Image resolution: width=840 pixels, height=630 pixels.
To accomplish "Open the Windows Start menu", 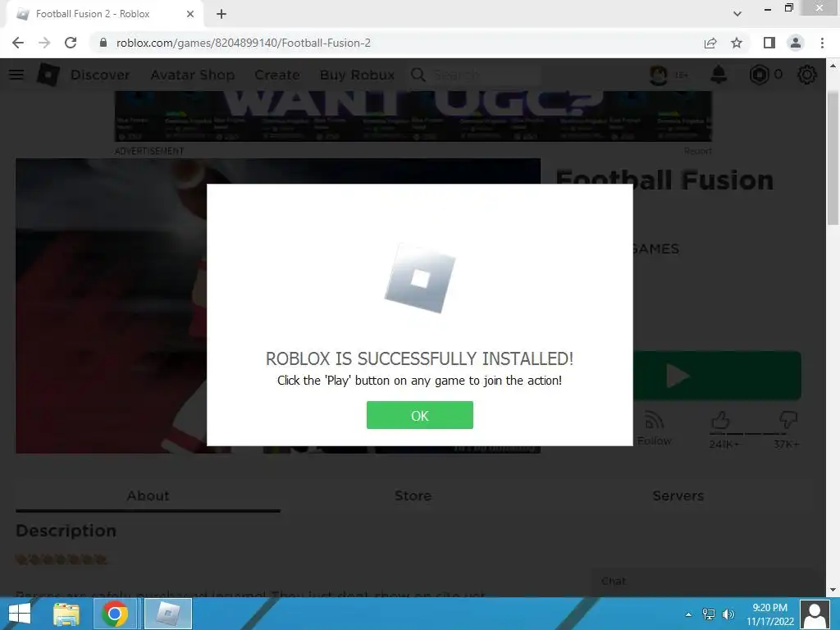I will click(x=20, y=614).
